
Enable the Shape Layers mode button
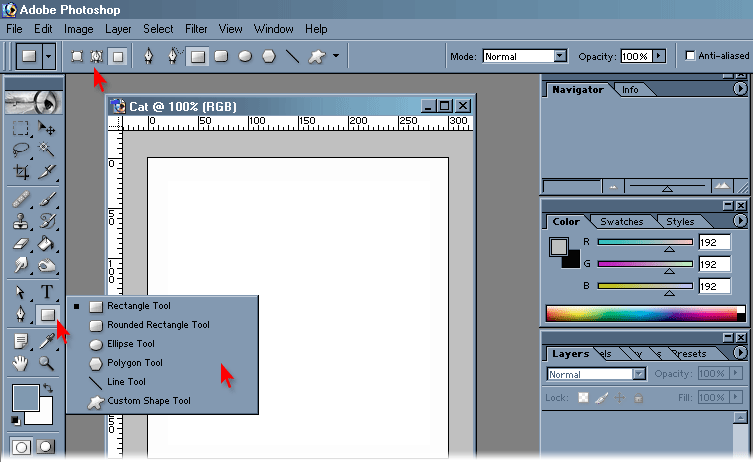(77, 57)
